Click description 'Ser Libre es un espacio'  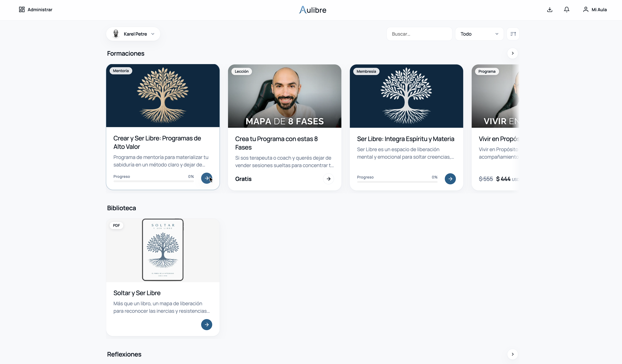(x=406, y=153)
